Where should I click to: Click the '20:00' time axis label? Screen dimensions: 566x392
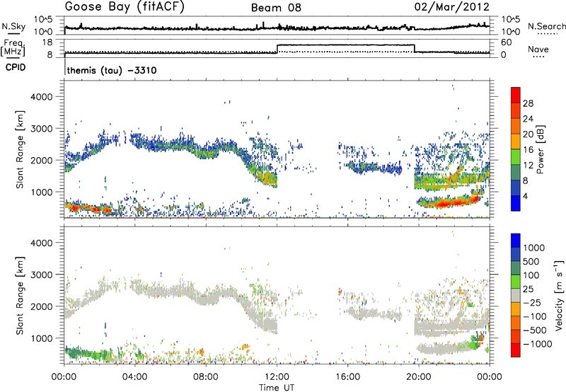coord(418,377)
